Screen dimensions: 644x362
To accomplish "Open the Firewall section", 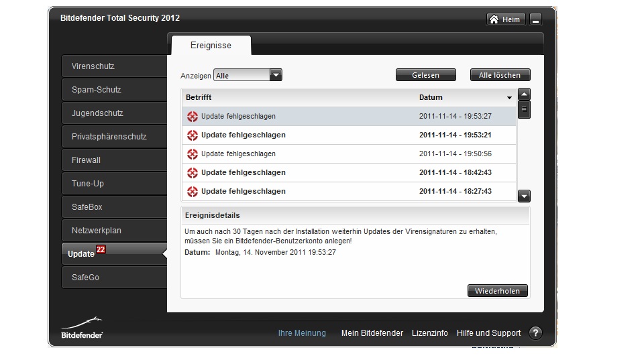I will point(114,160).
